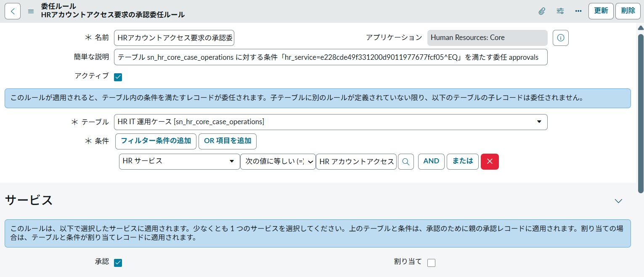Uncheck the 承認 service checkbox
The width and height of the screenshot is (644, 277).
click(x=118, y=263)
